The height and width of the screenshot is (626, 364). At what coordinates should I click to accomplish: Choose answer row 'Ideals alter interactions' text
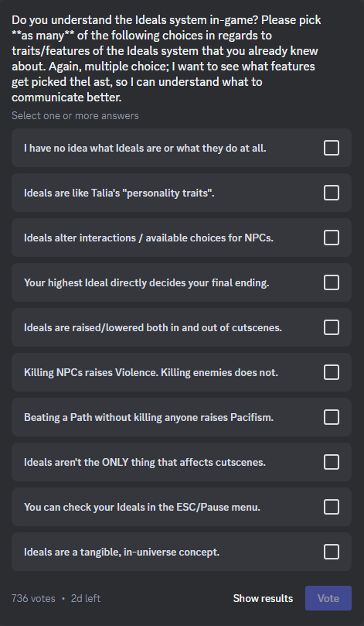point(148,238)
